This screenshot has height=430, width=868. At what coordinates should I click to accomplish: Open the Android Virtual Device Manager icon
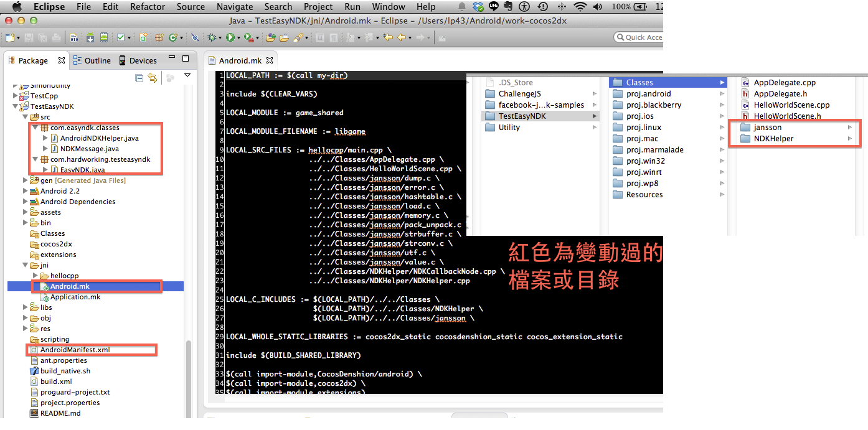tap(103, 38)
